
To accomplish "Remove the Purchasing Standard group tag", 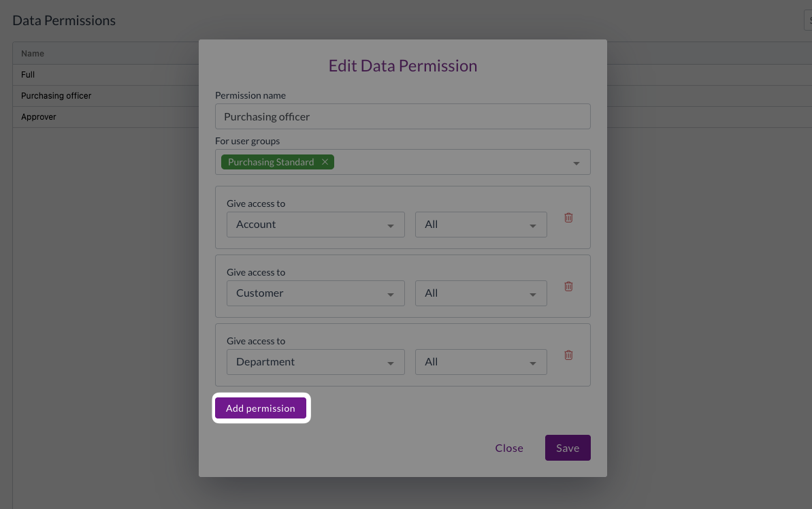I will click(x=325, y=162).
